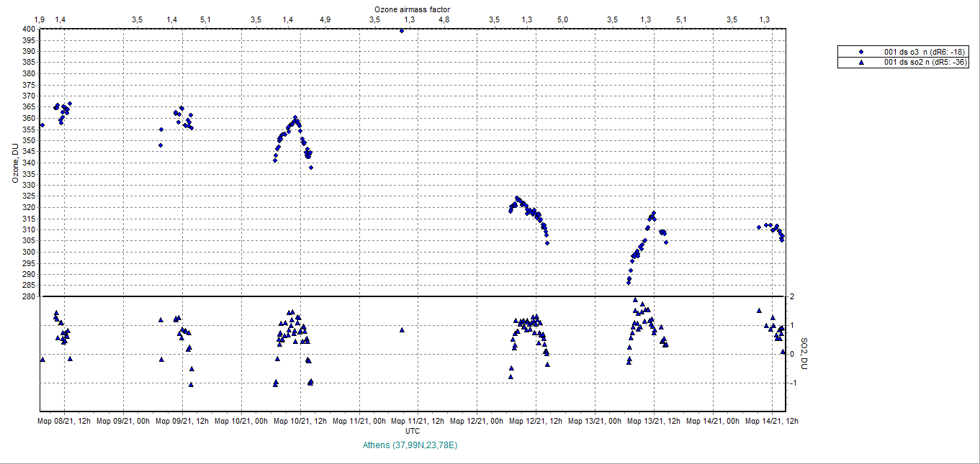
Task: Click the lone SO2 triangle on Mar 11
Action: [402, 330]
